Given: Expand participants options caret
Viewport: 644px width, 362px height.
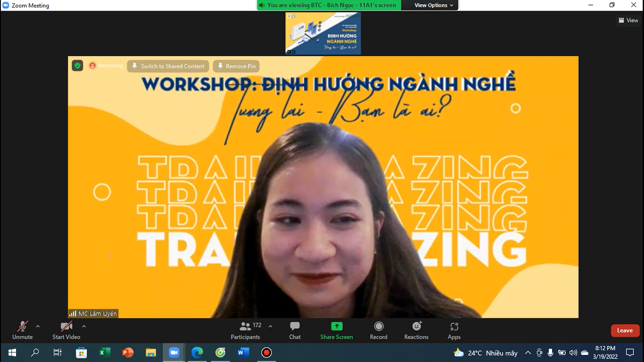Looking at the screenshot, I should click(x=270, y=326).
